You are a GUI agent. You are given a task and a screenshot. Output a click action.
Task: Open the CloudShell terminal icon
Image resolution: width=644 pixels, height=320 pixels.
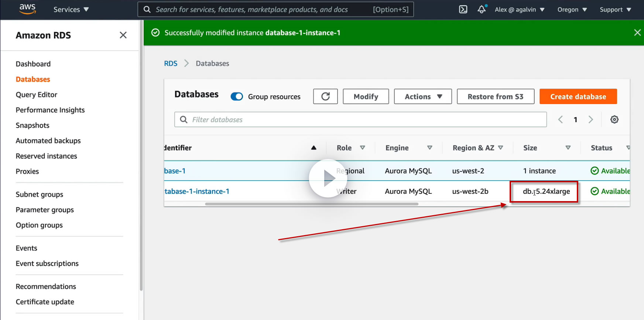[463, 10]
